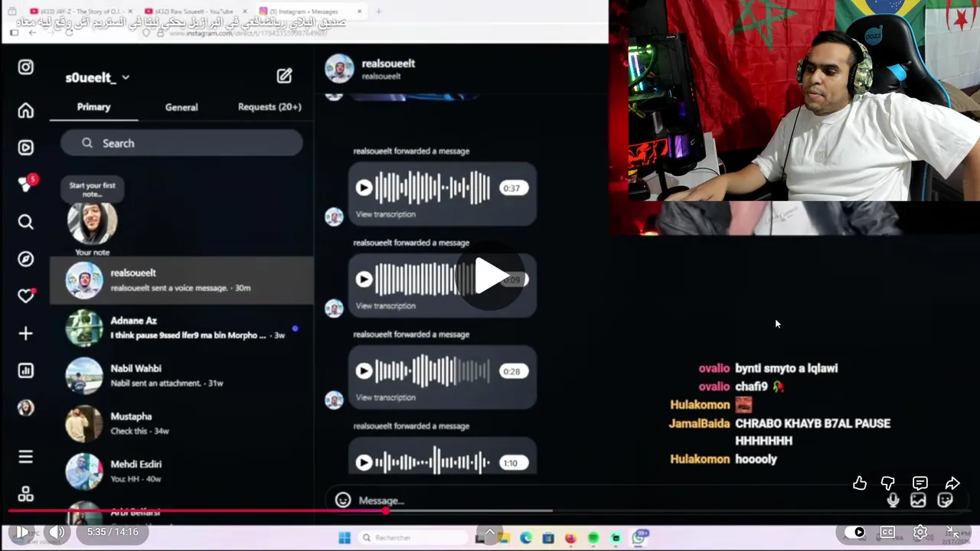Seek within the 1:10 voice message waveform
Image resolution: width=980 pixels, height=551 pixels.
432,463
